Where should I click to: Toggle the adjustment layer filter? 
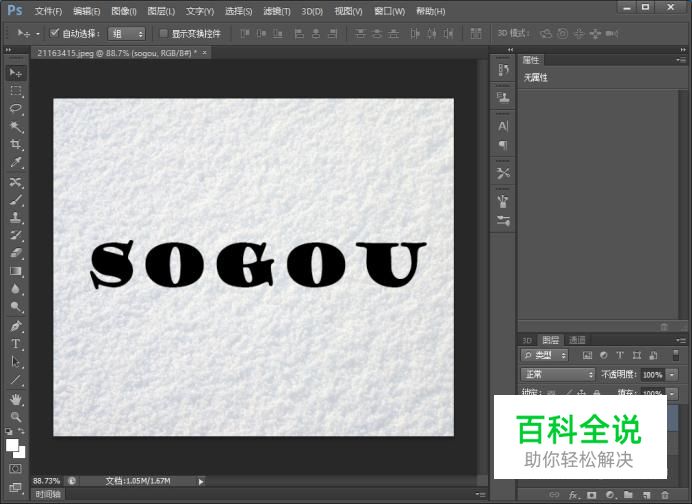(x=604, y=355)
